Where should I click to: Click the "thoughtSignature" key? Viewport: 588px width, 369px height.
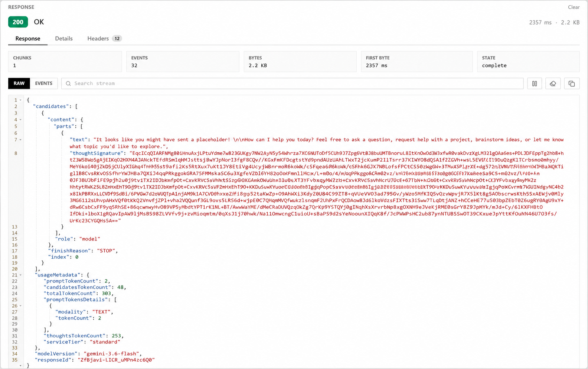(x=97, y=153)
